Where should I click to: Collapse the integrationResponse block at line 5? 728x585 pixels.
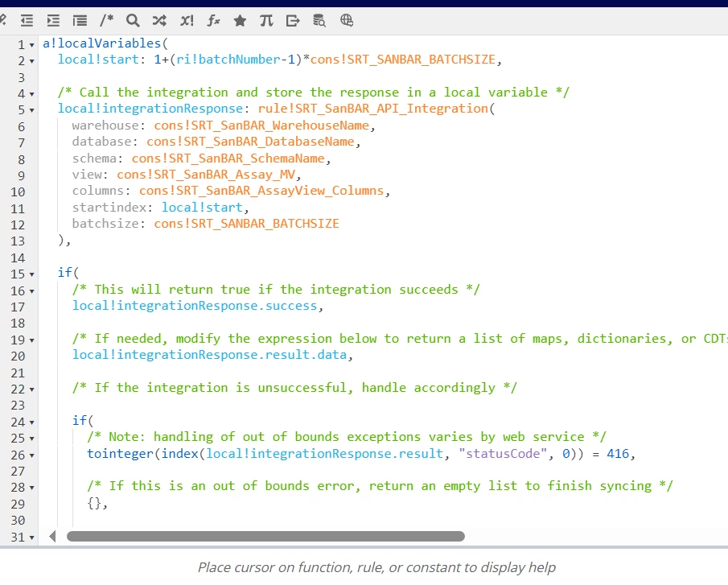31,110
